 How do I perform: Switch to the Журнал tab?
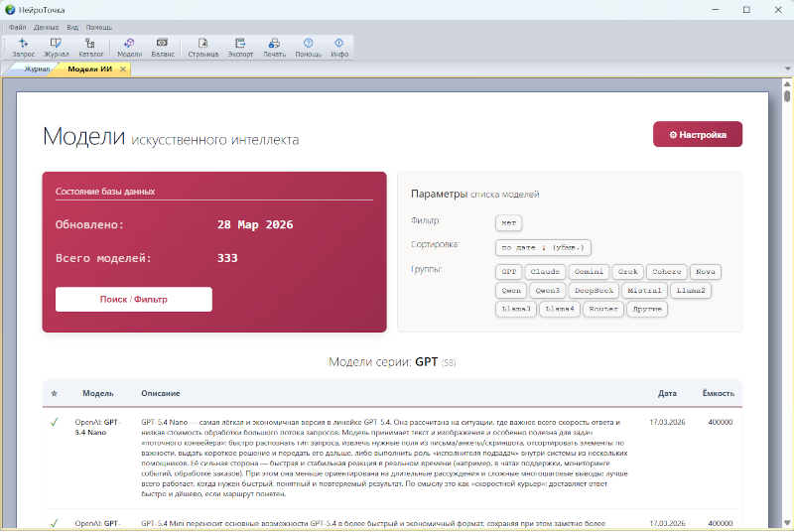pyautogui.click(x=37, y=69)
